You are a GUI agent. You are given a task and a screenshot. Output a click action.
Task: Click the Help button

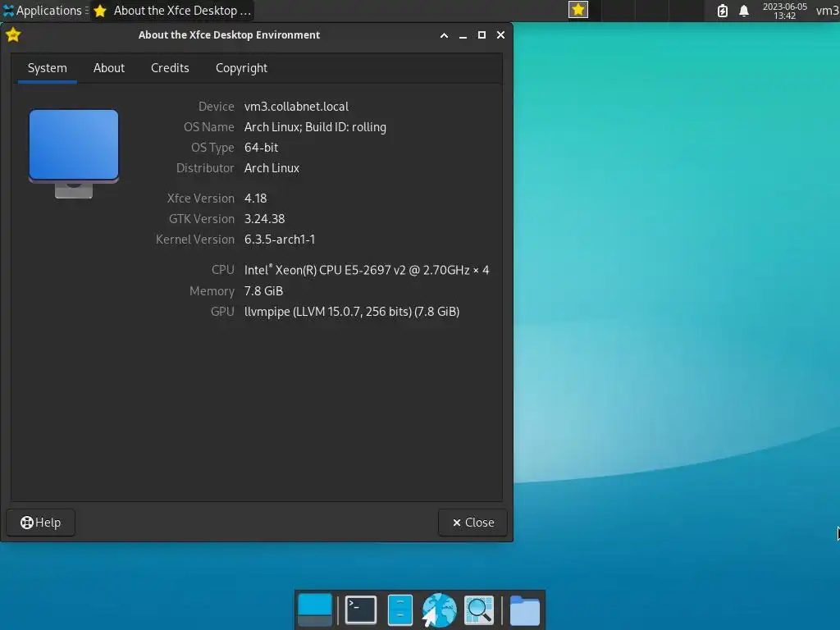[41, 523]
